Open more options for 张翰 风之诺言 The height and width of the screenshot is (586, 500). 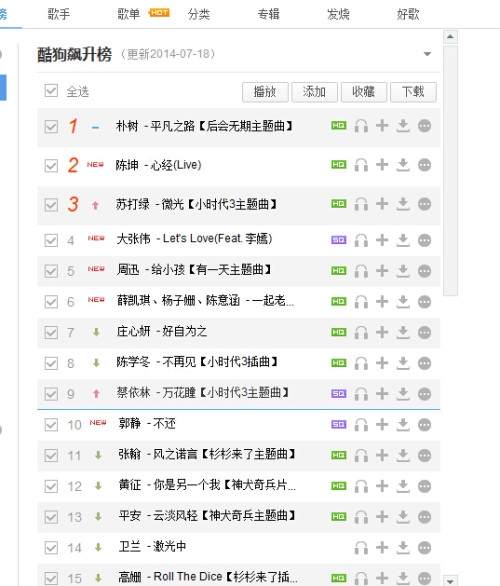(x=424, y=456)
